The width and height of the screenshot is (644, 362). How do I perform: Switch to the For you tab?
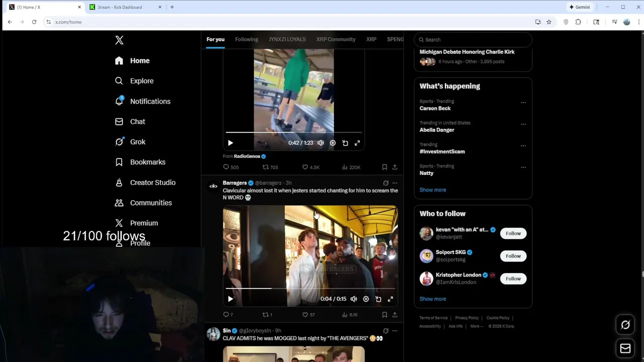[x=215, y=39]
